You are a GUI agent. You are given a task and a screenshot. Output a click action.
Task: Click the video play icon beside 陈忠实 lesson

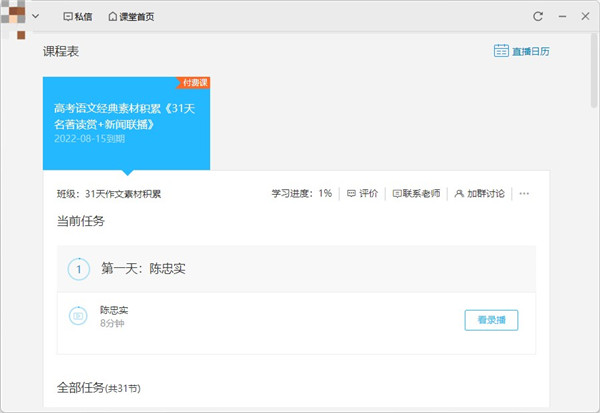[78, 316]
